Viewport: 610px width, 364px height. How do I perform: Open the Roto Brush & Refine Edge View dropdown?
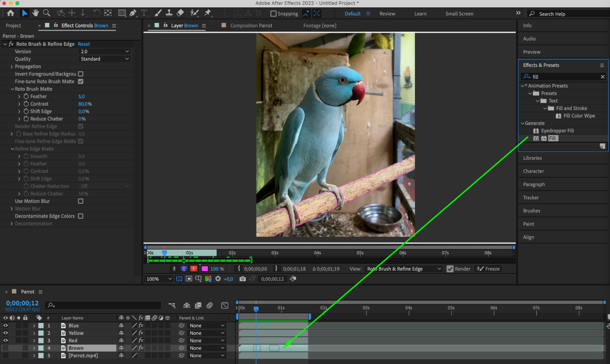(404, 269)
